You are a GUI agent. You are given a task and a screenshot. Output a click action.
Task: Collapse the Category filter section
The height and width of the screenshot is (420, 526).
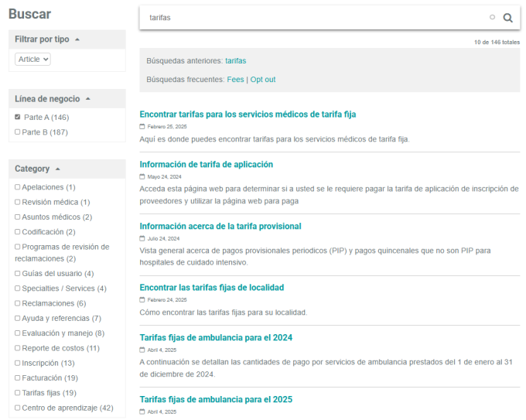pyautogui.click(x=59, y=169)
